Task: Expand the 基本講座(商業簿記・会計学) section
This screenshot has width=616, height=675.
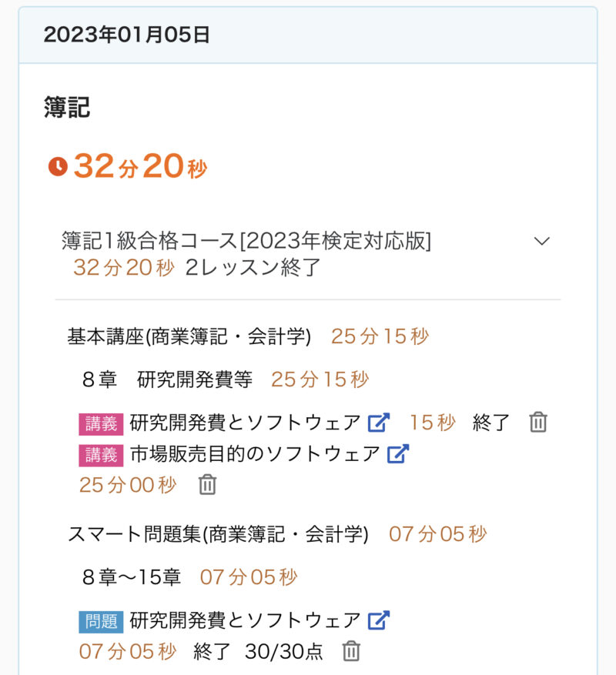Action: coord(189,336)
